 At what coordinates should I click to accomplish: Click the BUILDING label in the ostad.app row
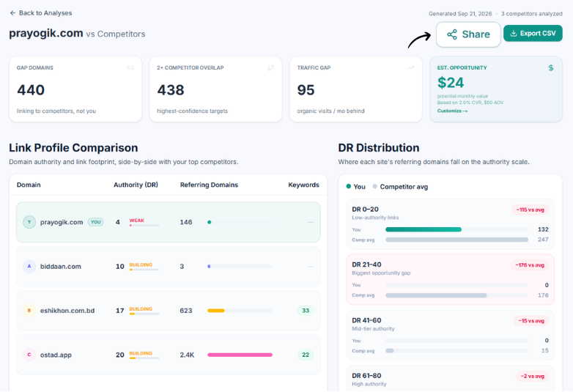(141, 353)
